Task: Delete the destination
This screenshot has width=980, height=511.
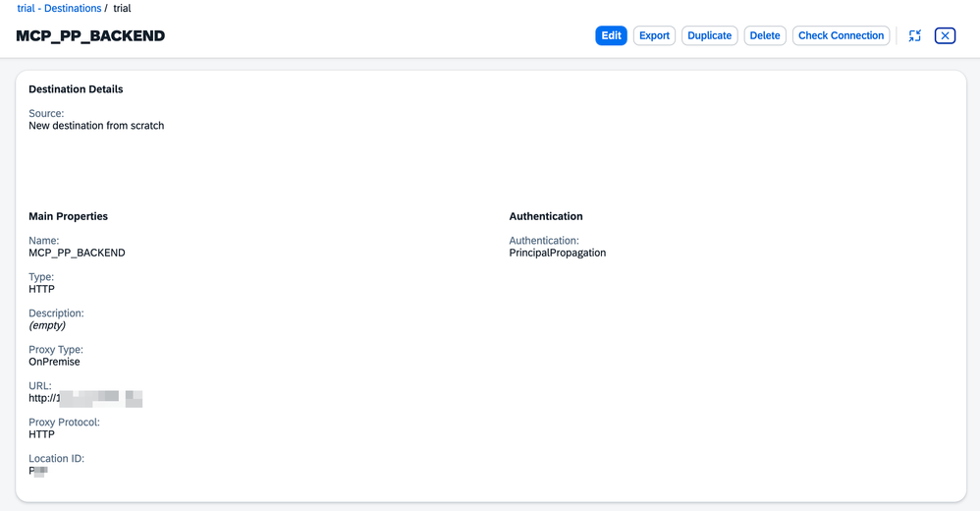Action: coord(765,35)
